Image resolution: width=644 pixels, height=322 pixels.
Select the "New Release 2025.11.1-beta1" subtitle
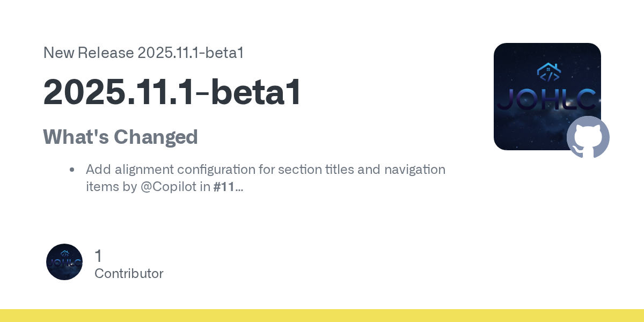143,53
